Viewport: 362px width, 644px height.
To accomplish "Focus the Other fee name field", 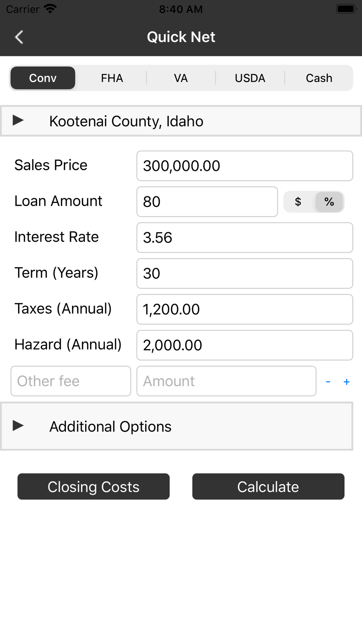I will pyautogui.click(x=71, y=381).
